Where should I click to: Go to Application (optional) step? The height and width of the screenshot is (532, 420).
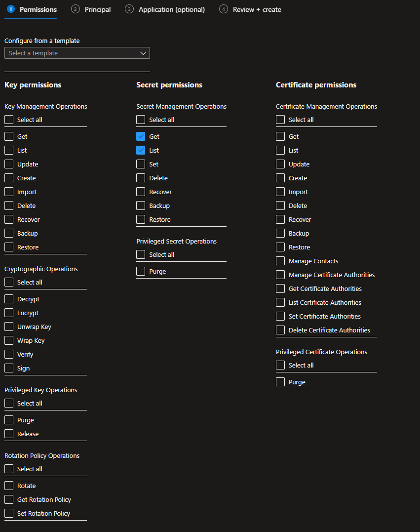pos(165,9)
